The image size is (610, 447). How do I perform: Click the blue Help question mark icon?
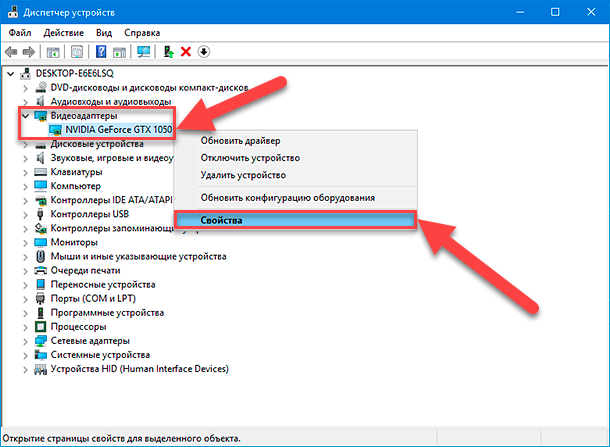[x=101, y=52]
